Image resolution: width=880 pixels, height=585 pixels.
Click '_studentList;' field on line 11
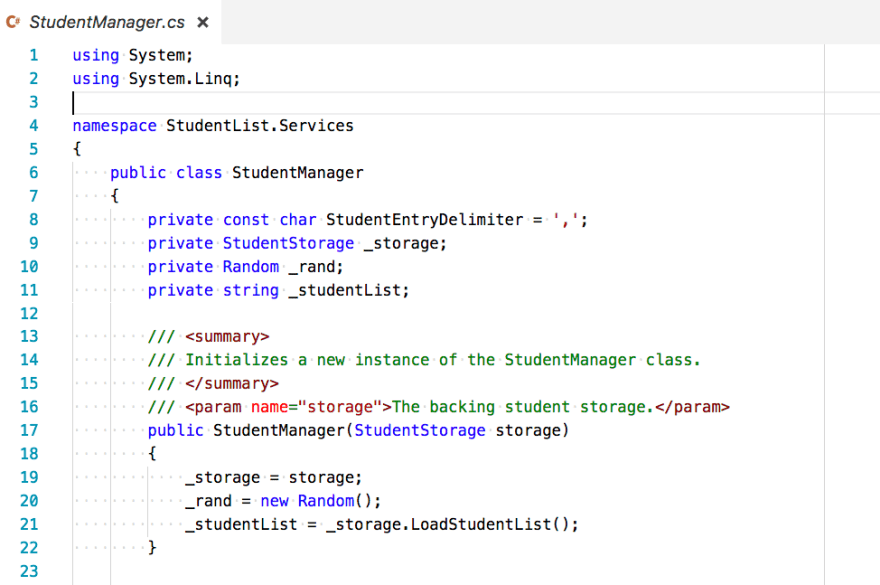tap(349, 290)
